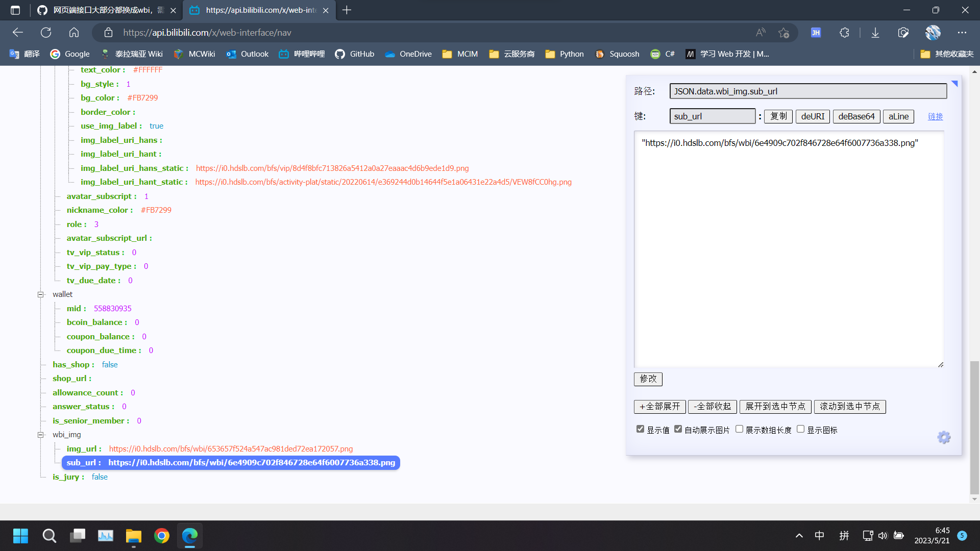Refresh the current page

tap(46, 32)
